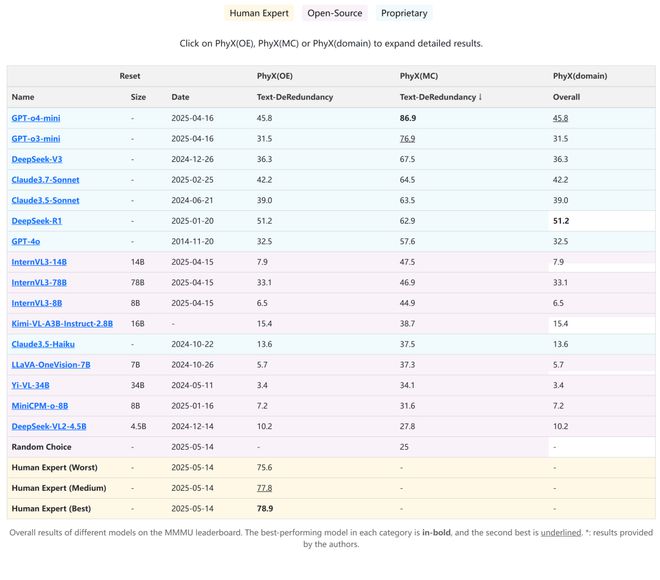This screenshot has height=580, width=660.
Task: Toggle the Proprietary filter
Action: [403, 13]
